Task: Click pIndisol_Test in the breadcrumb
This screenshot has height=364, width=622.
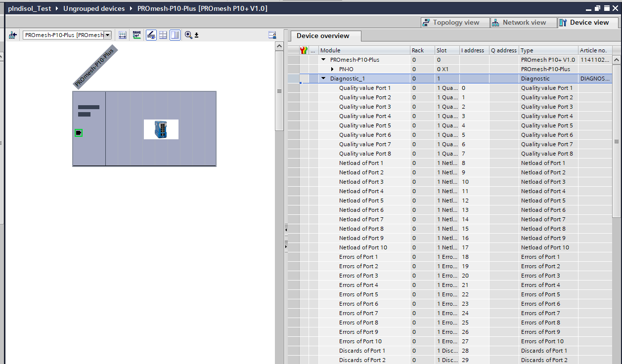Action: tap(30, 8)
